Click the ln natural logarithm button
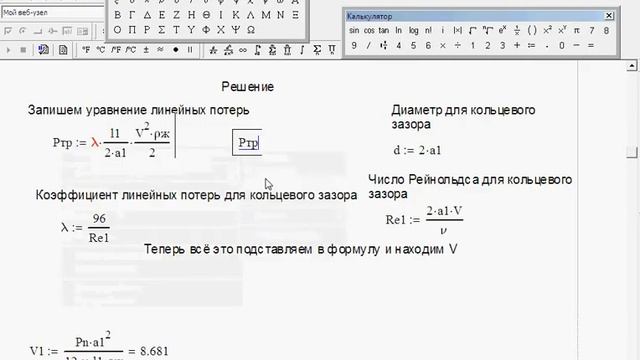Screen dimensions: 640x360 coord(398,31)
